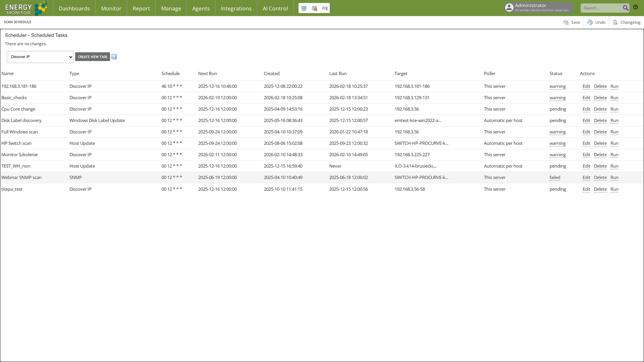Click the 'Webinar SNMP scan' task name
The height and width of the screenshot is (362, 644).
coord(21,178)
